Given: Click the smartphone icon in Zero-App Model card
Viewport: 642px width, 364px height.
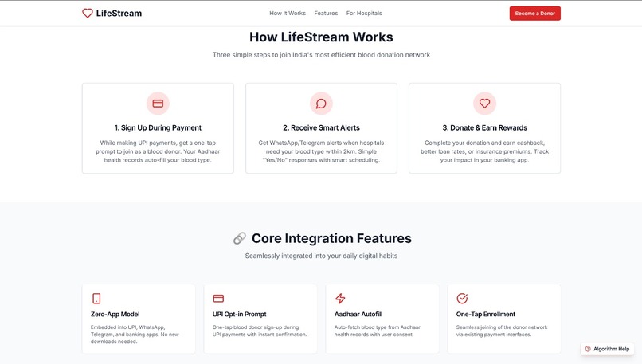Looking at the screenshot, I should pyautogui.click(x=96, y=298).
